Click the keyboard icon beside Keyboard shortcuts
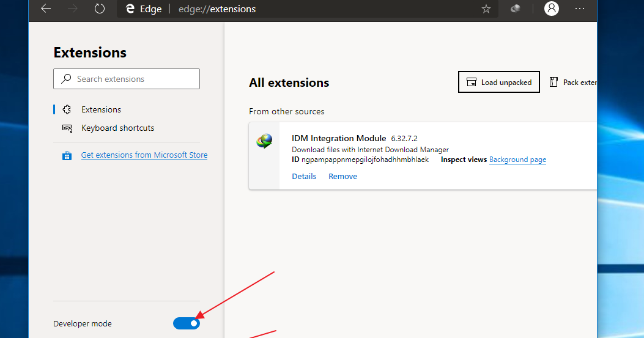The height and width of the screenshot is (338, 644). click(67, 128)
